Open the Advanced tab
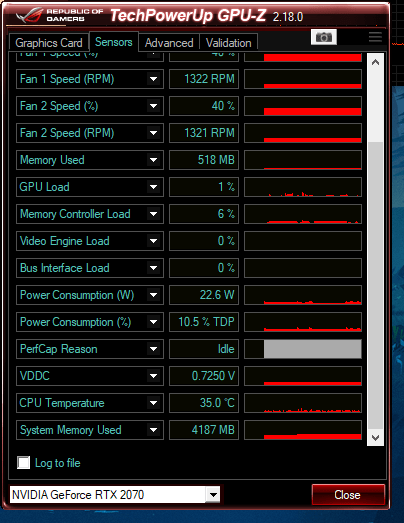This screenshot has height=523, width=404. [169, 43]
